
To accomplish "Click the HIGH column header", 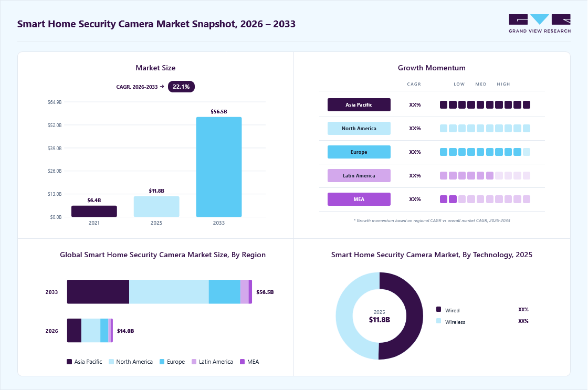I will [503, 85].
